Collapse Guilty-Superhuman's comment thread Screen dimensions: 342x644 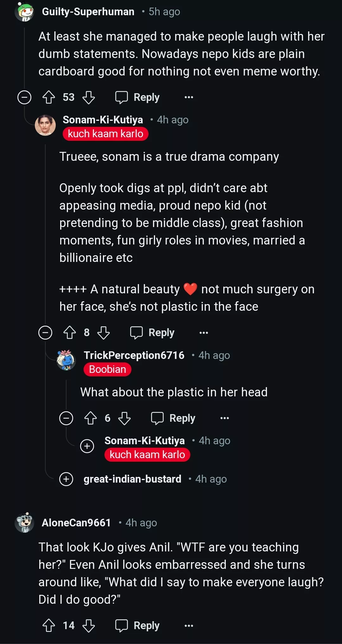pos(24,97)
